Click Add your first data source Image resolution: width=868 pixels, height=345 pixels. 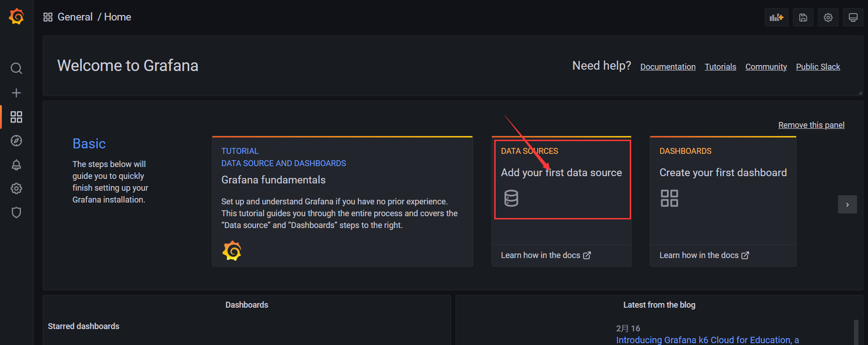point(562,172)
